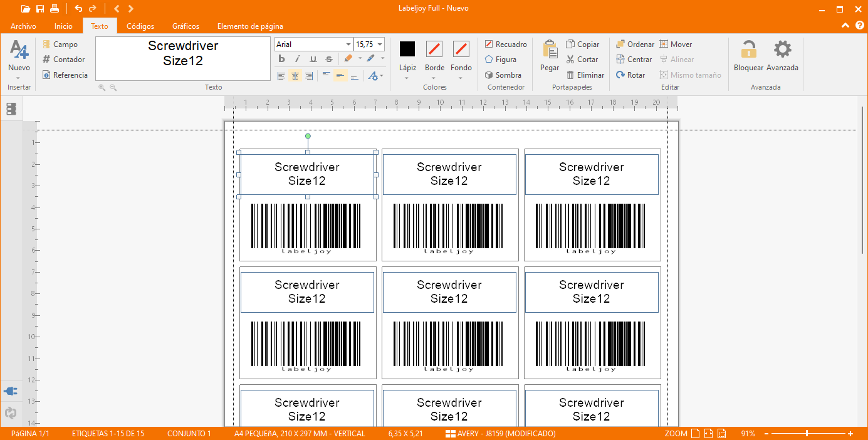Paste from clipboard with Pegar
Screen dimensions: 868x440
pos(550,56)
